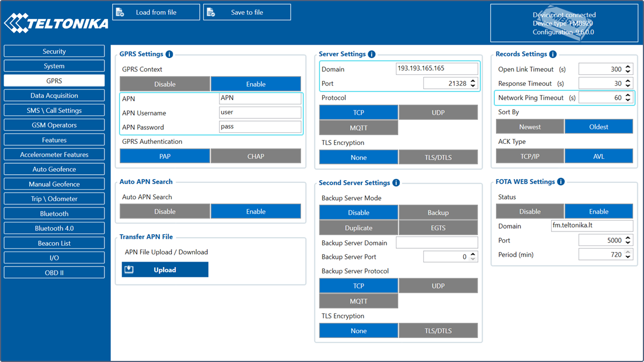Open the Bluetooth 4.0 section

coord(54,228)
